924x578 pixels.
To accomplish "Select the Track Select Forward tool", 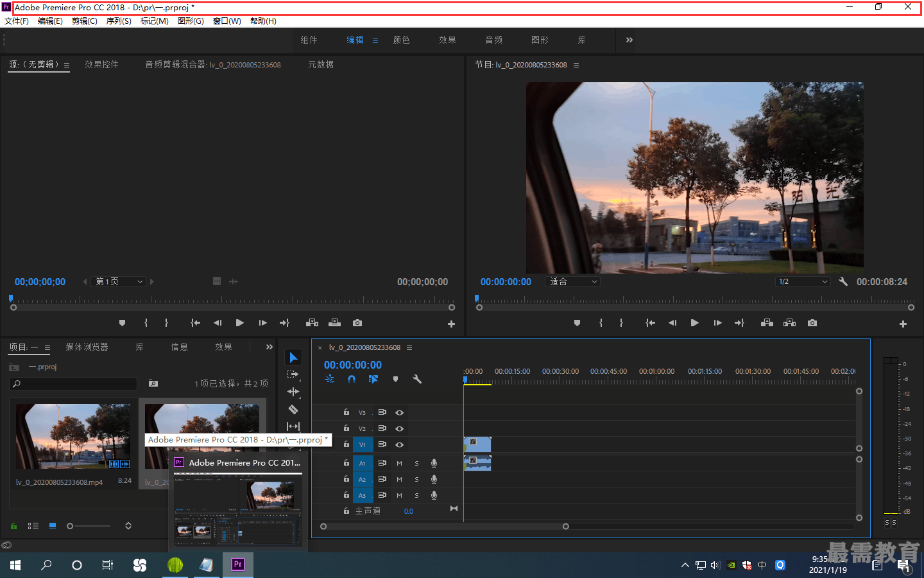I will (293, 374).
